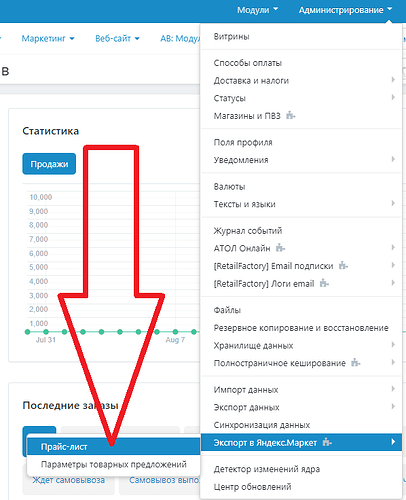Click the Ждет самовывоза status link
The width and height of the screenshot is (406, 500).
point(68,480)
